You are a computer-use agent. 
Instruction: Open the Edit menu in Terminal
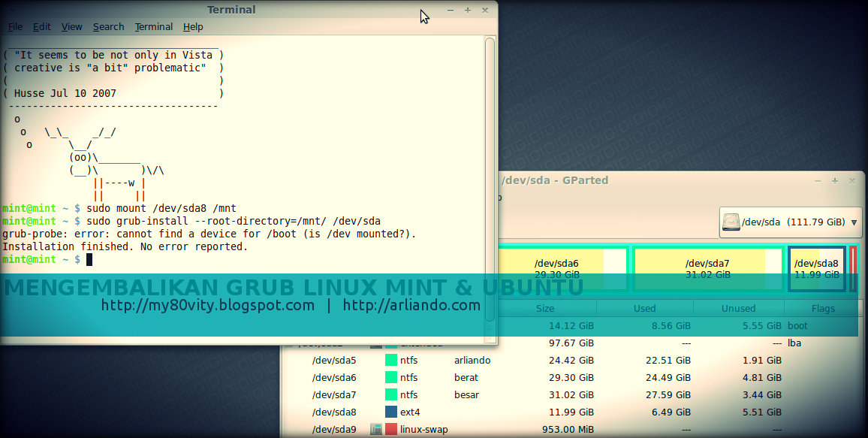[x=41, y=26]
